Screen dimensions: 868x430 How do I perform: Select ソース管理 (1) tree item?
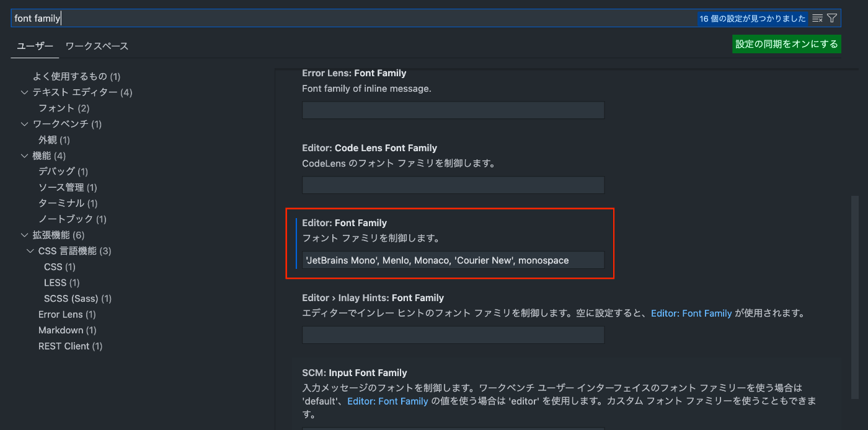click(x=68, y=188)
